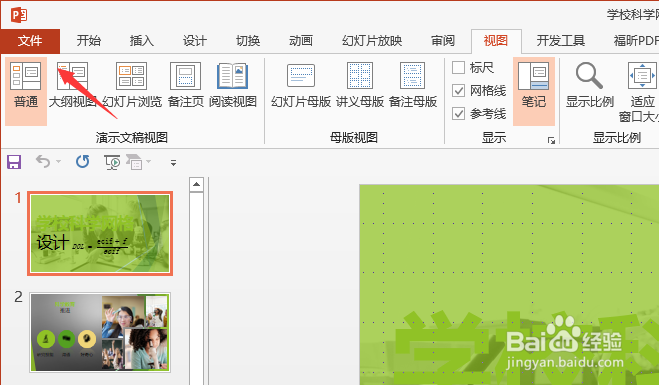Switch to the Home (开始) tab
Screen dimensions: 659x385
tap(89, 41)
